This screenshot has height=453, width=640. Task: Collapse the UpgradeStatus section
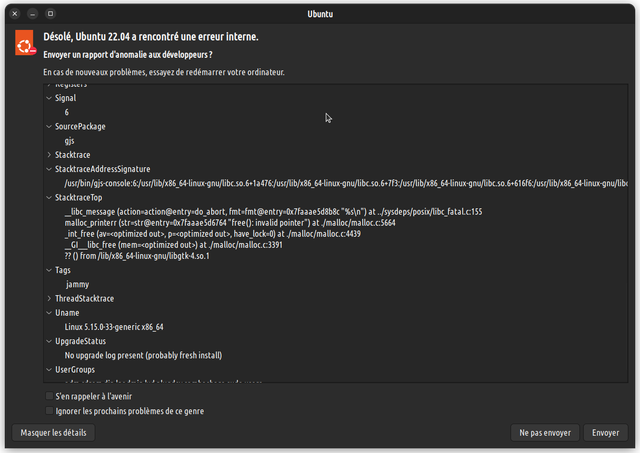point(49,341)
